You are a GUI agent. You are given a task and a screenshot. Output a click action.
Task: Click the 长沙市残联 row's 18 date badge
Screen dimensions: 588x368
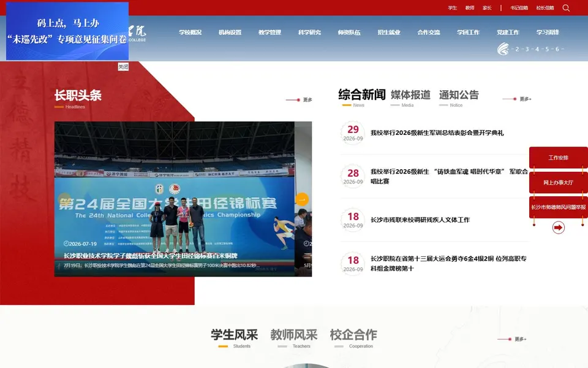pos(353,220)
